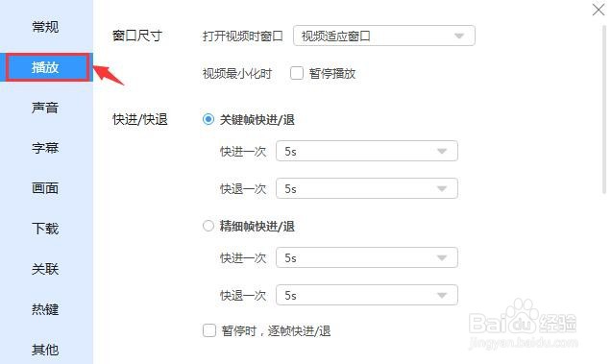
Task: Close the settings dialog with X icon
Action: coord(598,10)
